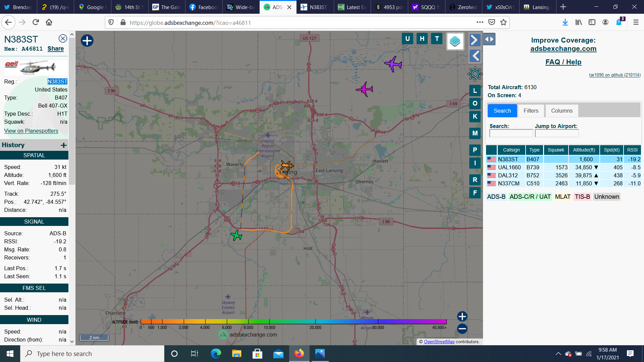Focus the Jump to Airport field
This screenshot has width=644, height=362.
557,133
